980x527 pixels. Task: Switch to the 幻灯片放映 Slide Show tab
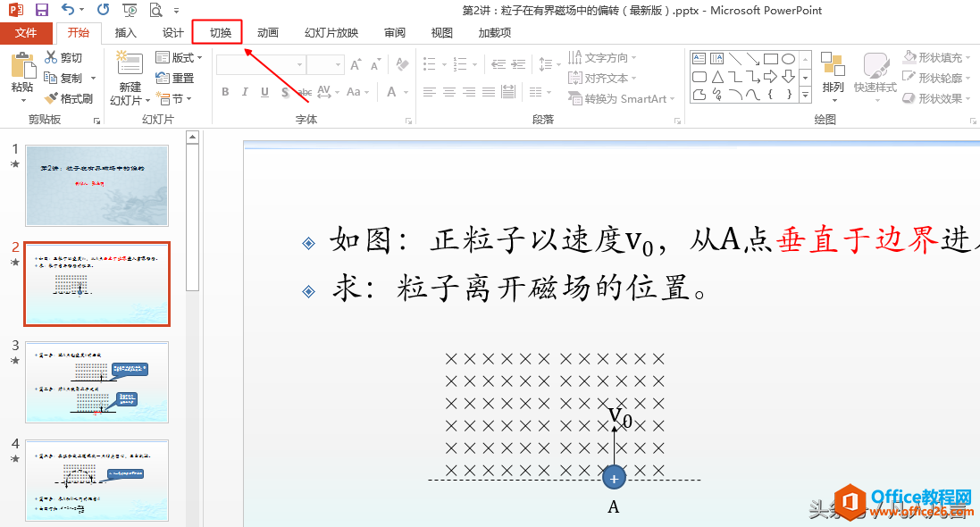[331, 32]
